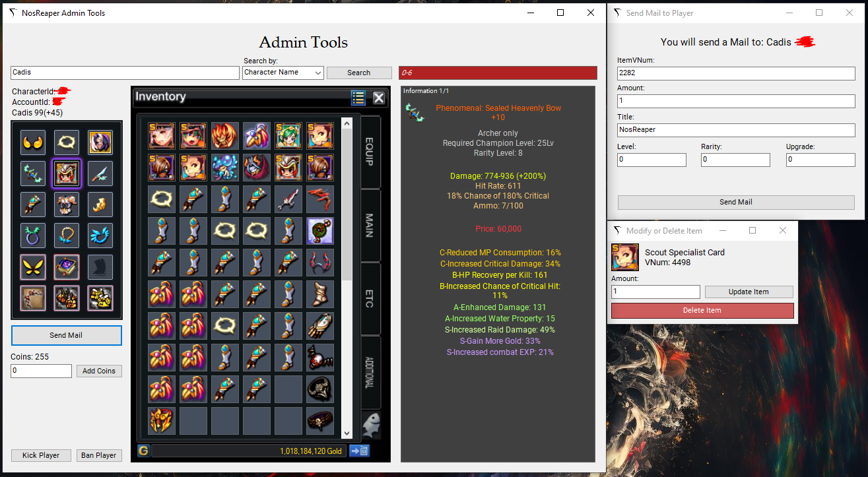Viewport: 868px width, 477px height.
Task: Select the red horns item in inventory
Action: [x=320, y=262]
